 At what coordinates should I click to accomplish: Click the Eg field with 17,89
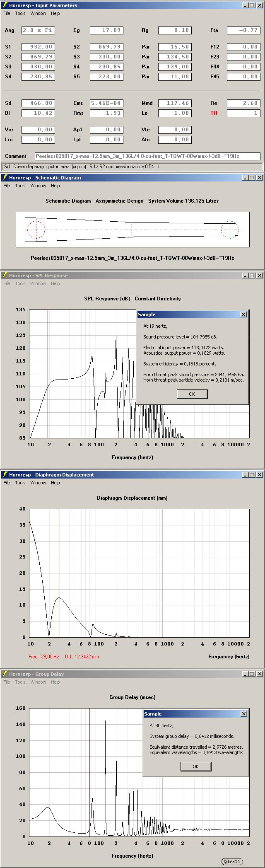pyautogui.click(x=106, y=30)
